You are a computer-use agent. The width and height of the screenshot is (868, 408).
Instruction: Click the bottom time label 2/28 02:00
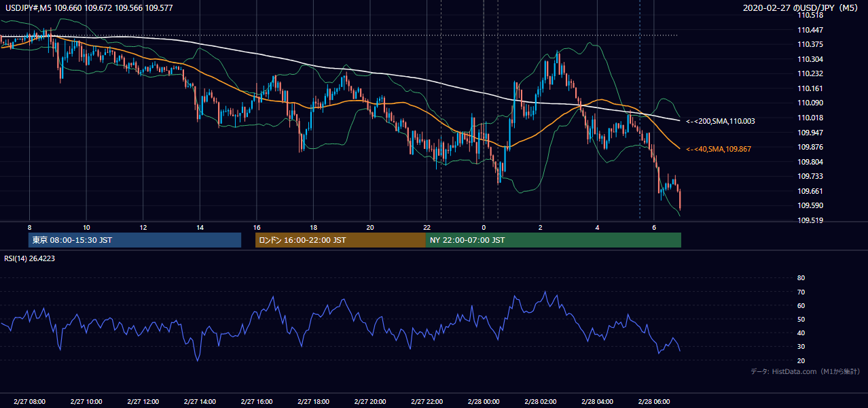pos(540,402)
